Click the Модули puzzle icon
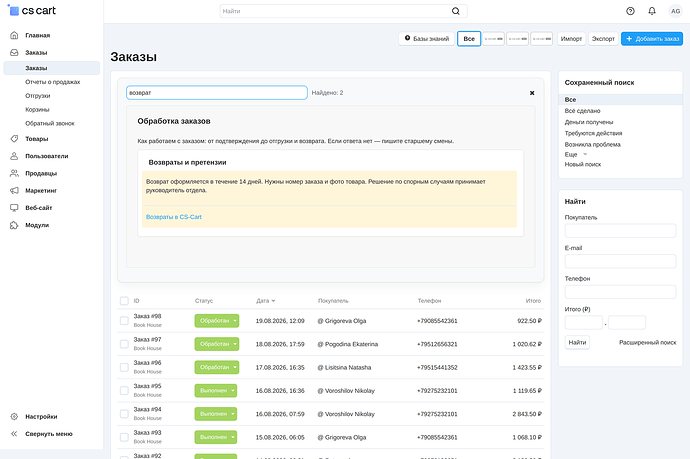Viewport: 690px width, 459px height. point(14,225)
